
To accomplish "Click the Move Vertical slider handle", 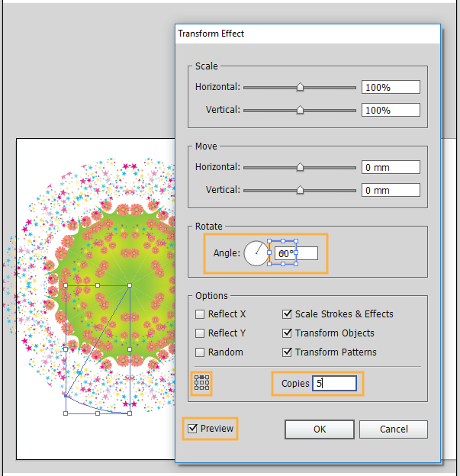I will coord(300,190).
